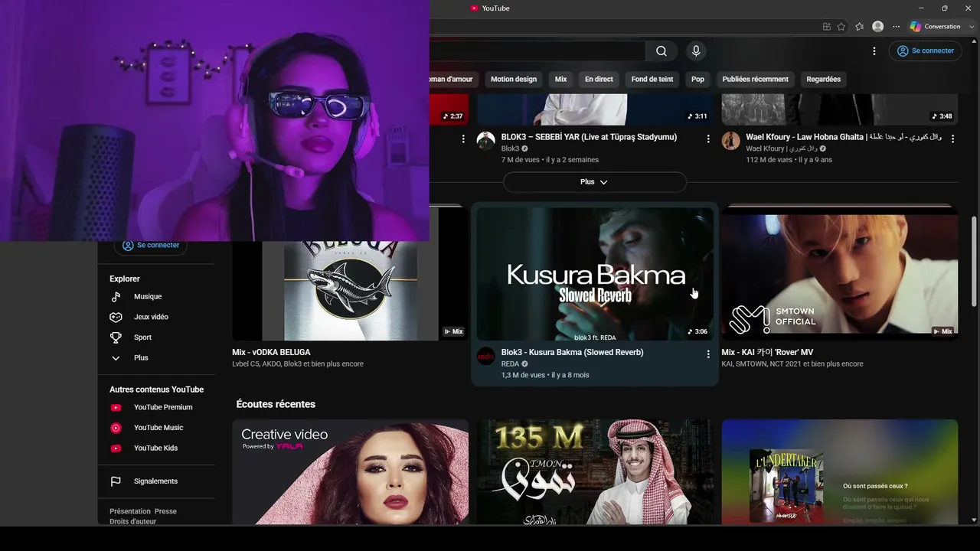This screenshot has width=980, height=551.
Task: Select the Motion design filter chip
Action: tap(514, 80)
